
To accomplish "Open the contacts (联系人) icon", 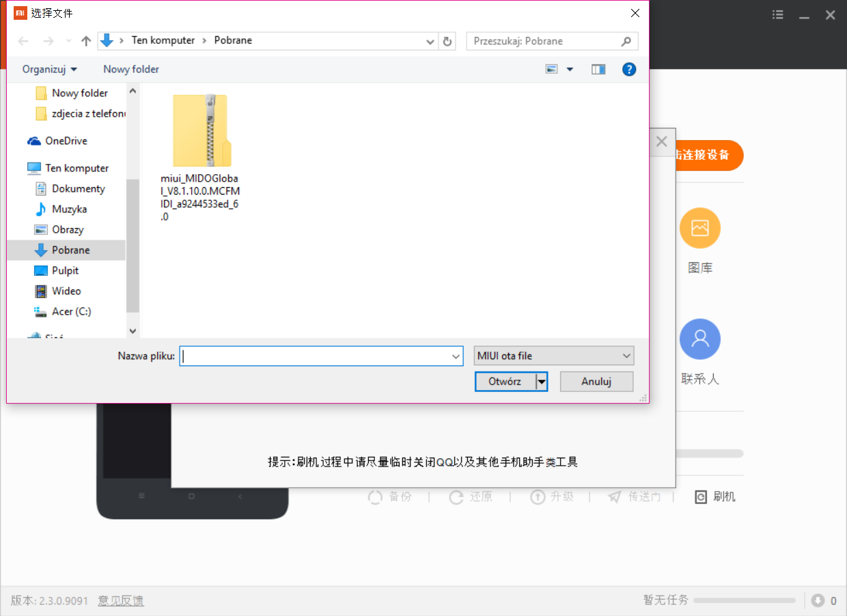I will (699, 339).
